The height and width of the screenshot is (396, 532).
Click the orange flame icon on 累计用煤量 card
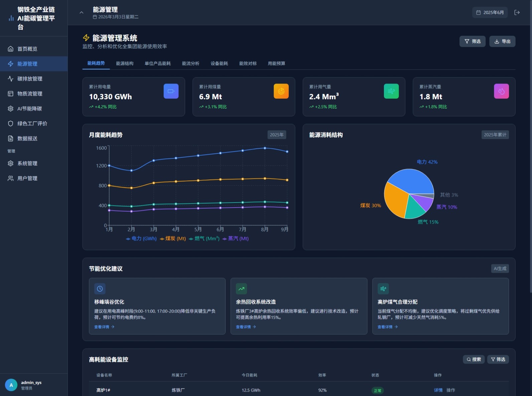[281, 91]
